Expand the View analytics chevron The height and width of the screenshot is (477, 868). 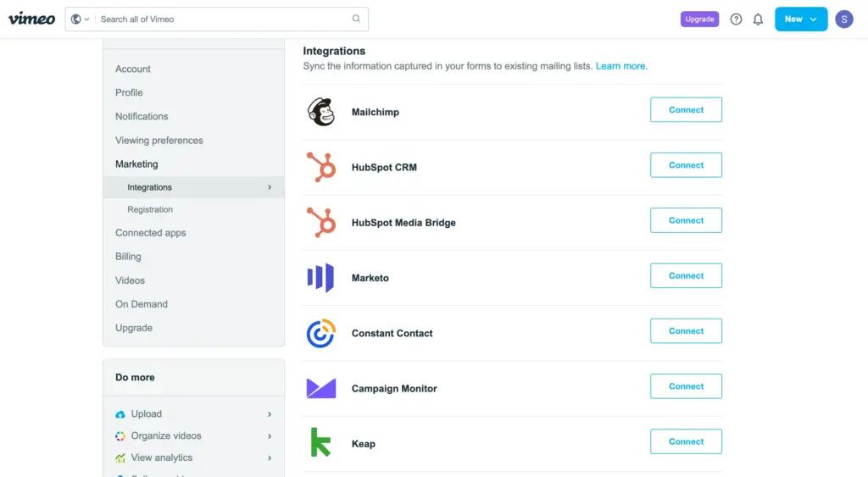[270, 458]
